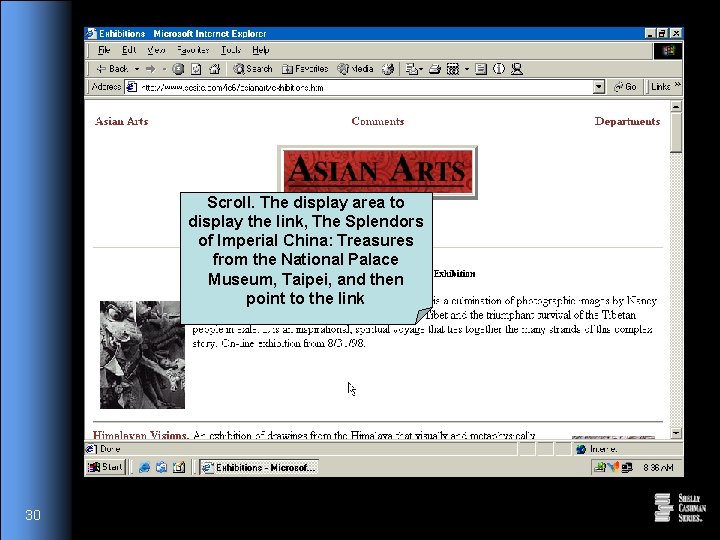Follow the Comments link

coord(377,121)
